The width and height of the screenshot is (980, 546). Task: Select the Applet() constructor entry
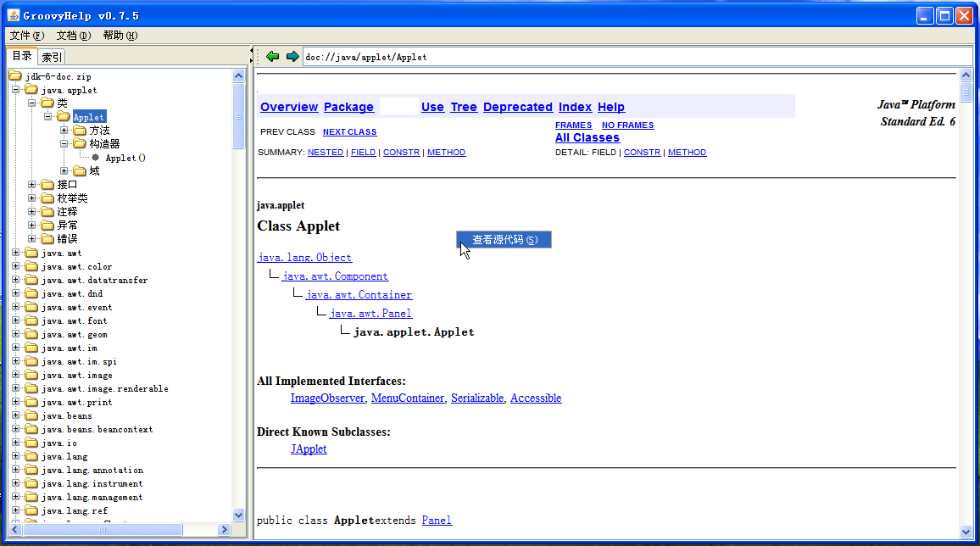(125, 158)
